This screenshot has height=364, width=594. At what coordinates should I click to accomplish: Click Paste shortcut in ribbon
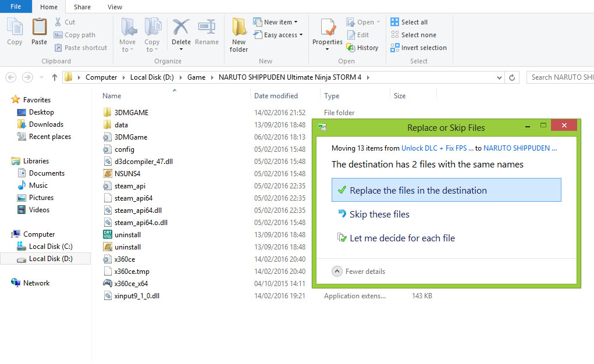[x=81, y=48]
